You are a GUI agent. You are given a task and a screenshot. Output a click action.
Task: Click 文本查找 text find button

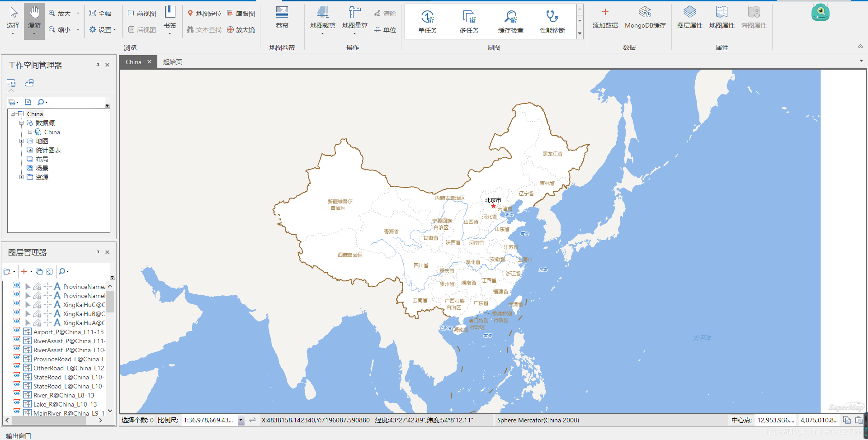(x=204, y=30)
